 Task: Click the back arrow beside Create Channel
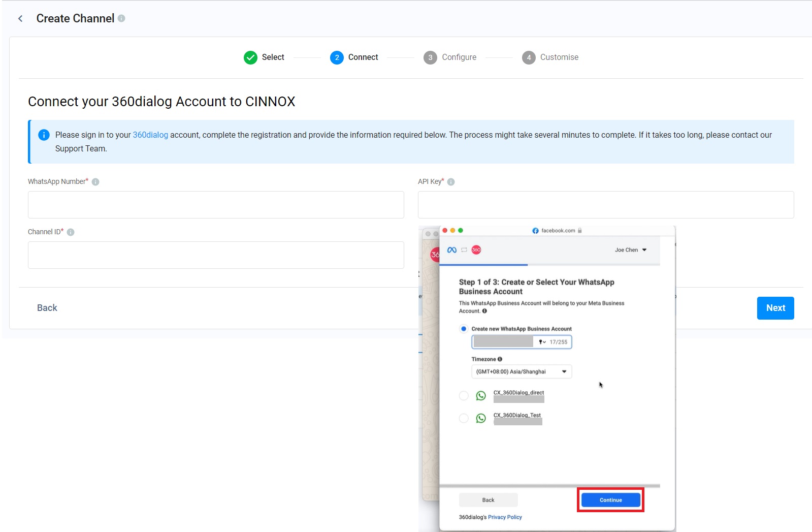tap(20, 19)
